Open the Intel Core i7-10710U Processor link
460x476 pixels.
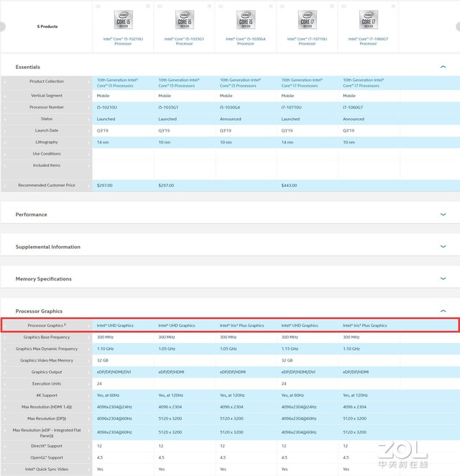coord(307,41)
